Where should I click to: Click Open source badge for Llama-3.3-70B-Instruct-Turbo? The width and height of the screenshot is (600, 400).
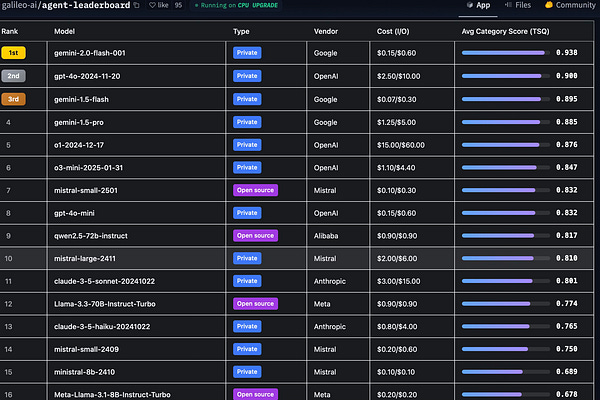[255, 304]
